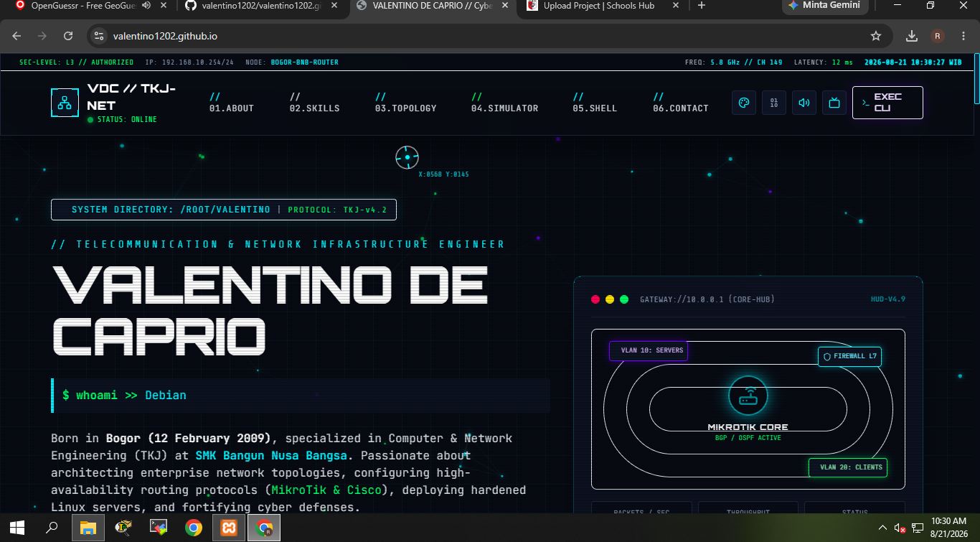Open the taskbar clock showing 10:30 AM
The width and height of the screenshot is (980, 542).
(x=948, y=528)
